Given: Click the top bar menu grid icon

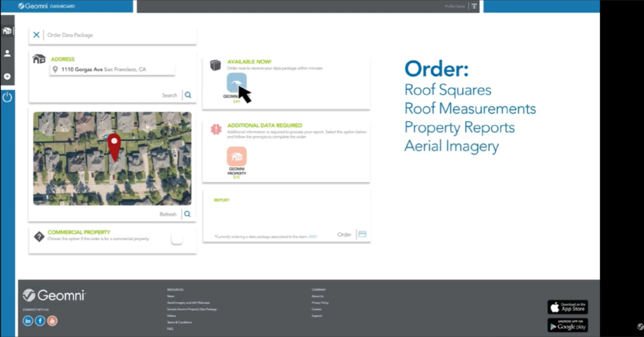Looking at the screenshot, I should pos(474,6).
